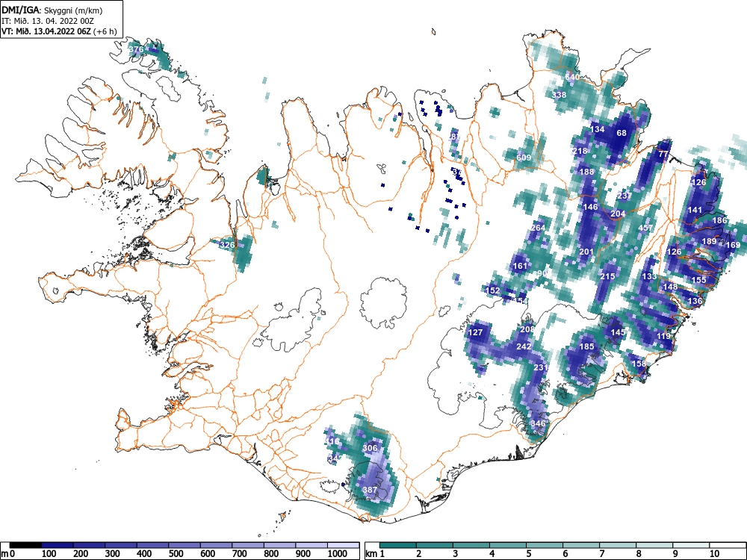This screenshot has height=560, width=747.
Task: Click the visibility value 127 on the map
Action: point(475,332)
